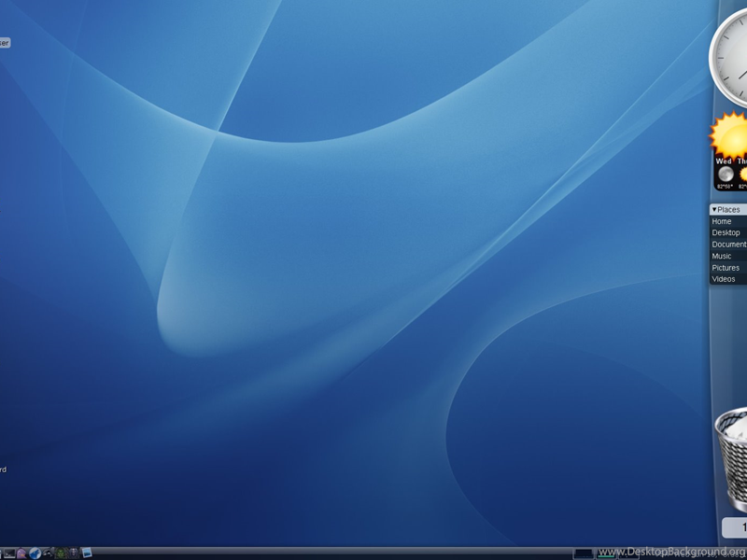Open the picture viewer icon in panel
Screen dimensions: 747x560
point(87,553)
